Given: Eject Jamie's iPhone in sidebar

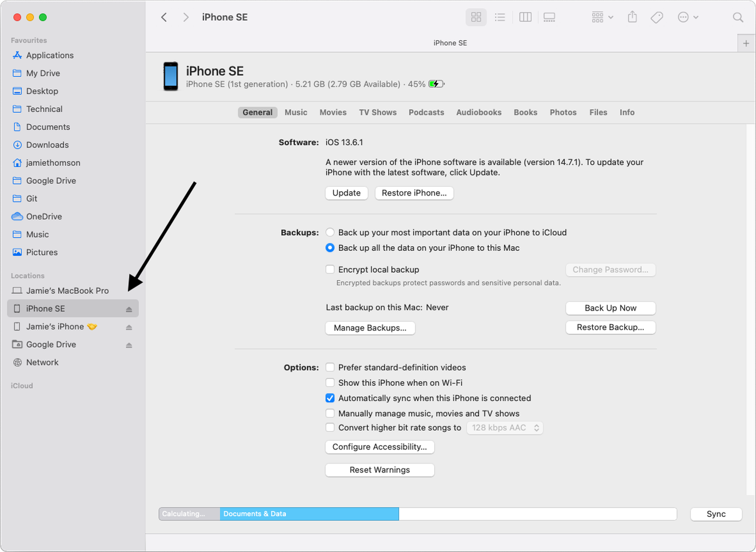Looking at the screenshot, I should pos(129,327).
